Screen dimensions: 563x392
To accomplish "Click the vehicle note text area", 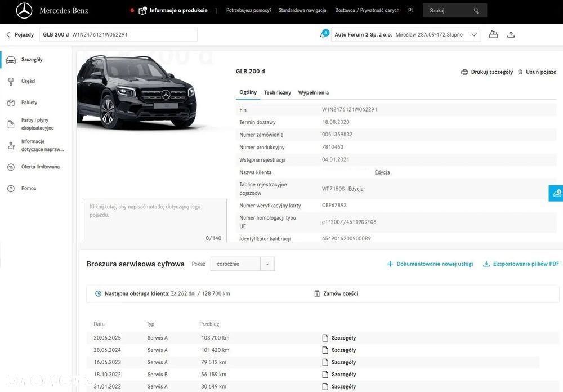I will (x=155, y=221).
